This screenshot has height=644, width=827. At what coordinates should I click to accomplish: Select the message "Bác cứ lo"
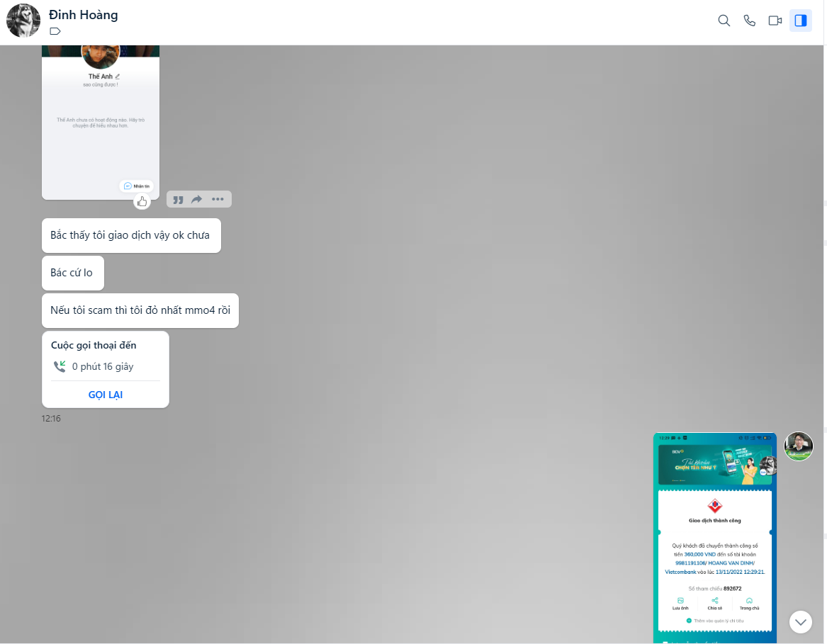(x=73, y=273)
